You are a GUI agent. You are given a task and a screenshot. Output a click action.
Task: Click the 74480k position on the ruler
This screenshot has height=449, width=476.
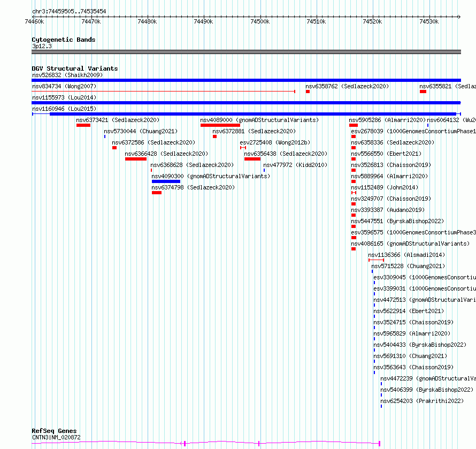pos(147,21)
